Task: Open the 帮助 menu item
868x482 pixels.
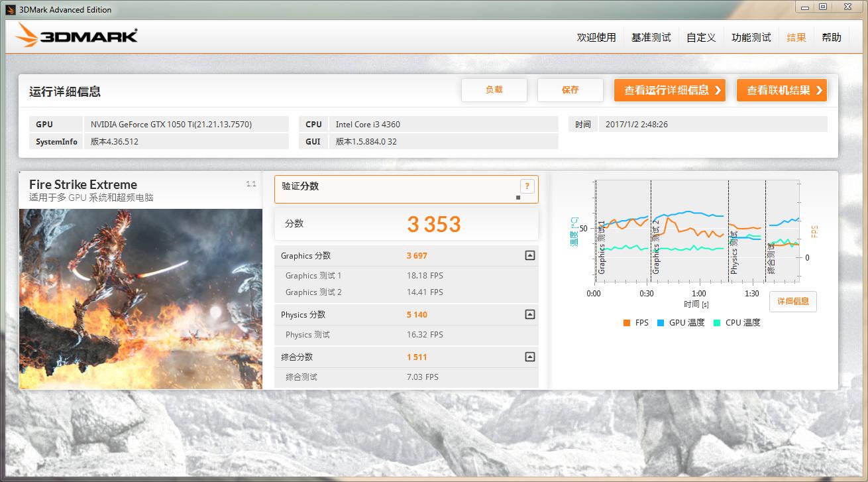Action: (832, 37)
